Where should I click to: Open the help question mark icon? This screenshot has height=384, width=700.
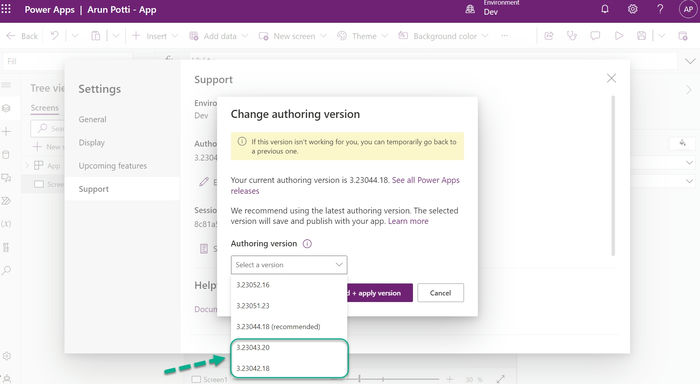click(660, 9)
